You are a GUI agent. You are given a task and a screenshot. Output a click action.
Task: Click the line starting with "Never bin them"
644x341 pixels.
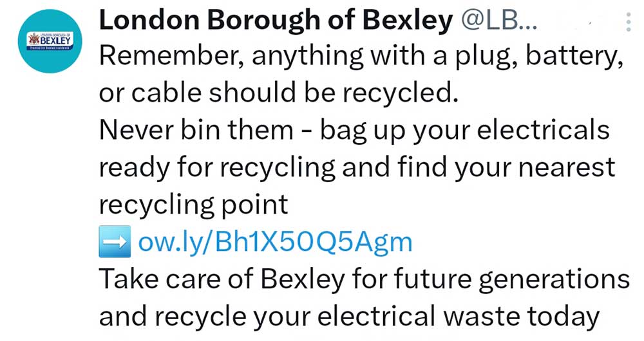[354, 131]
